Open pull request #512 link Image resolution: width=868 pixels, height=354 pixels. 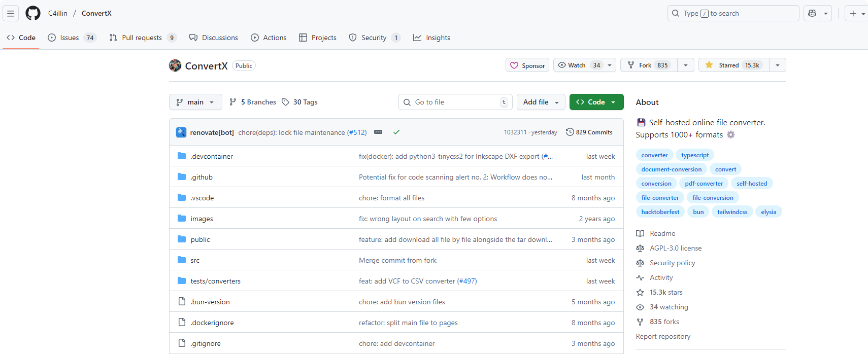[x=357, y=132]
